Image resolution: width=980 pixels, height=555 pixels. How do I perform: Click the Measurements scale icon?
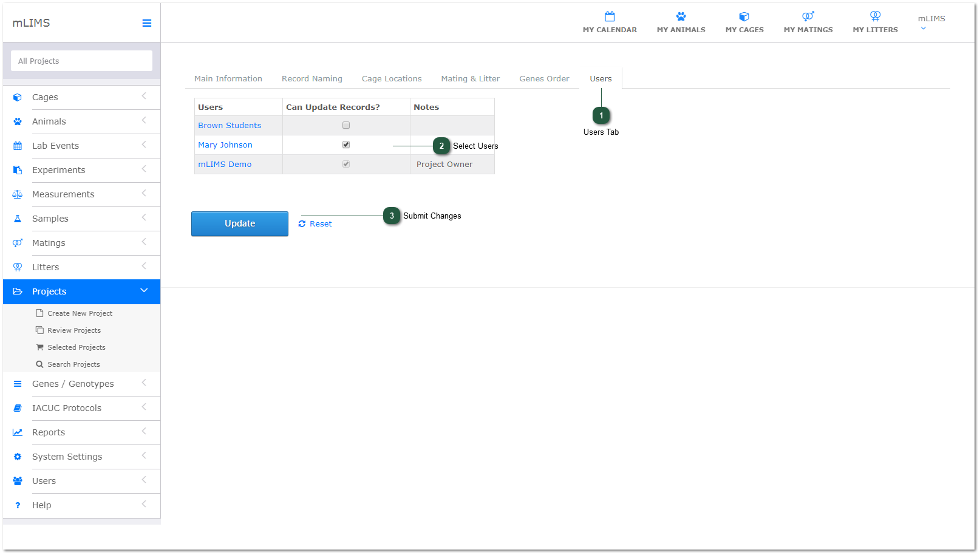pyautogui.click(x=18, y=194)
